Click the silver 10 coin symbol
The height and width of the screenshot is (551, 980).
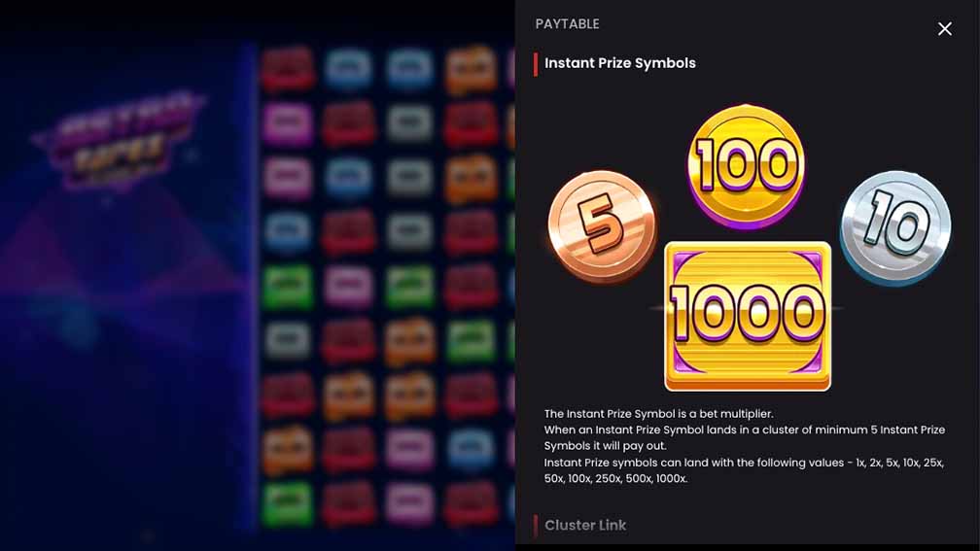895,227
